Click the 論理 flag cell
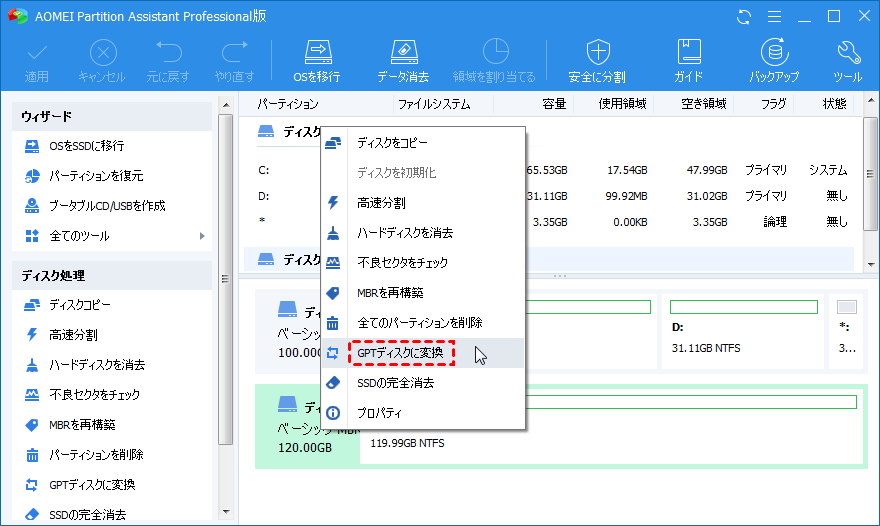Viewport: 880px width, 526px height. pyautogui.click(x=775, y=222)
